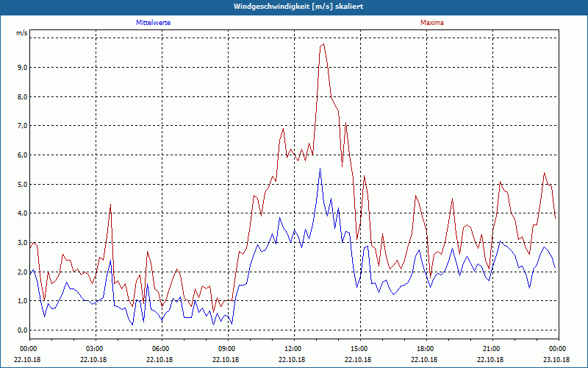This screenshot has height=368, width=588.
Task: Click the red Maxima legend label
Action: point(431,23)
